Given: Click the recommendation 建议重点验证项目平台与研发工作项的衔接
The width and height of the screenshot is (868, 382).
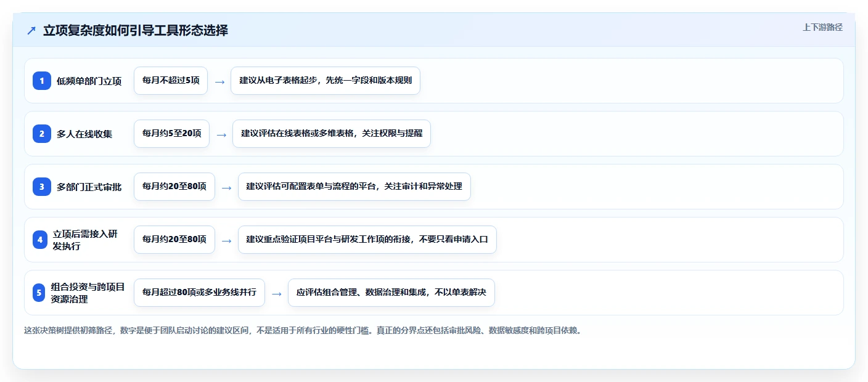Looking at the screenshot, I should [x=367, y=240].
